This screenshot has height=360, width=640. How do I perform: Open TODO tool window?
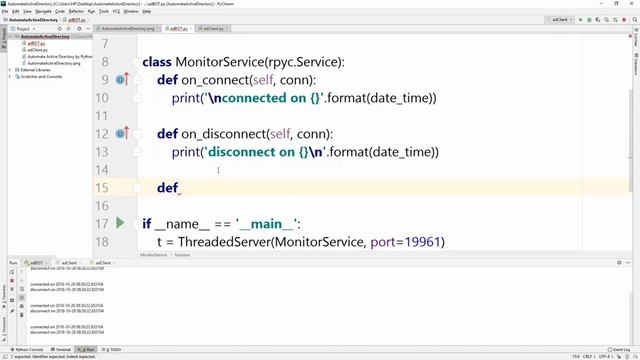pos(111,350)
